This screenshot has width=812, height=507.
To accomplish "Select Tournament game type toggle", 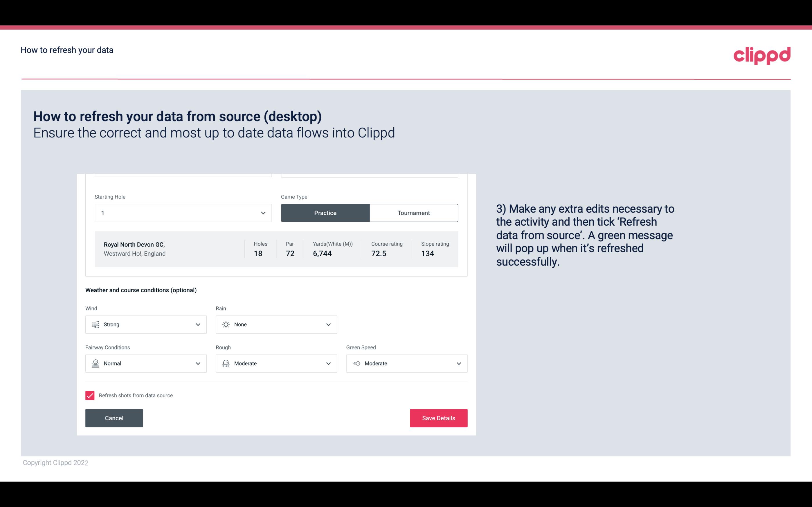I will point(413,212).
